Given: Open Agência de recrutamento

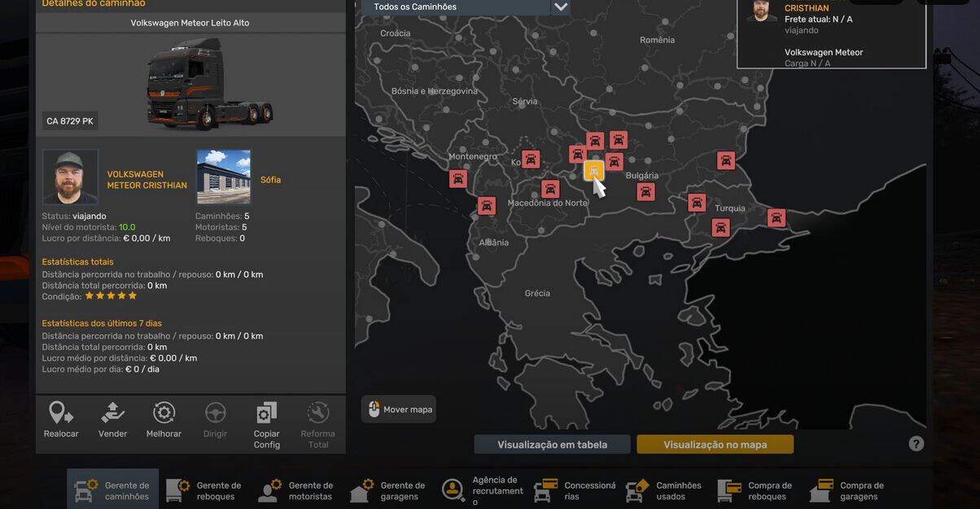Looking at the screenshot, I should click(x=480, y=490).
